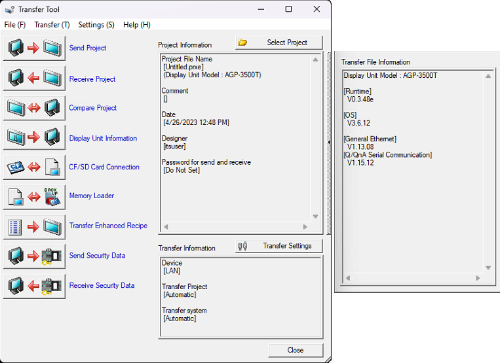Click the Transfer Enhanced Recipe icon button

34,227
